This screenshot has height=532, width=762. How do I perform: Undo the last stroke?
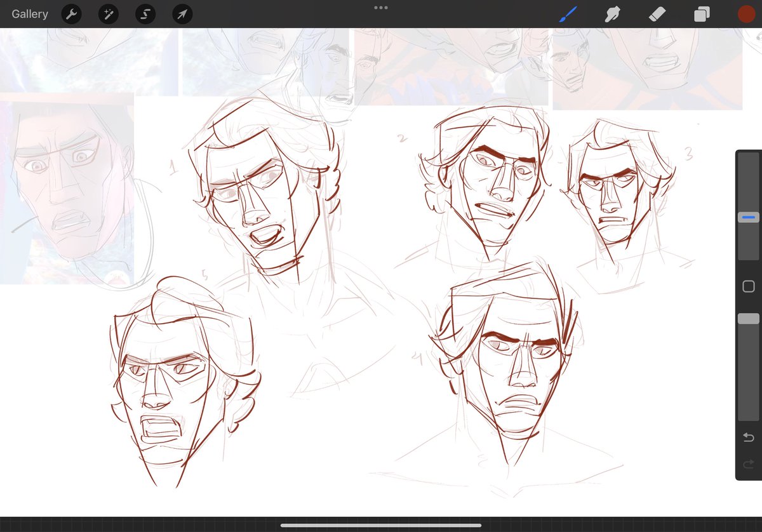tap(748, 437)
